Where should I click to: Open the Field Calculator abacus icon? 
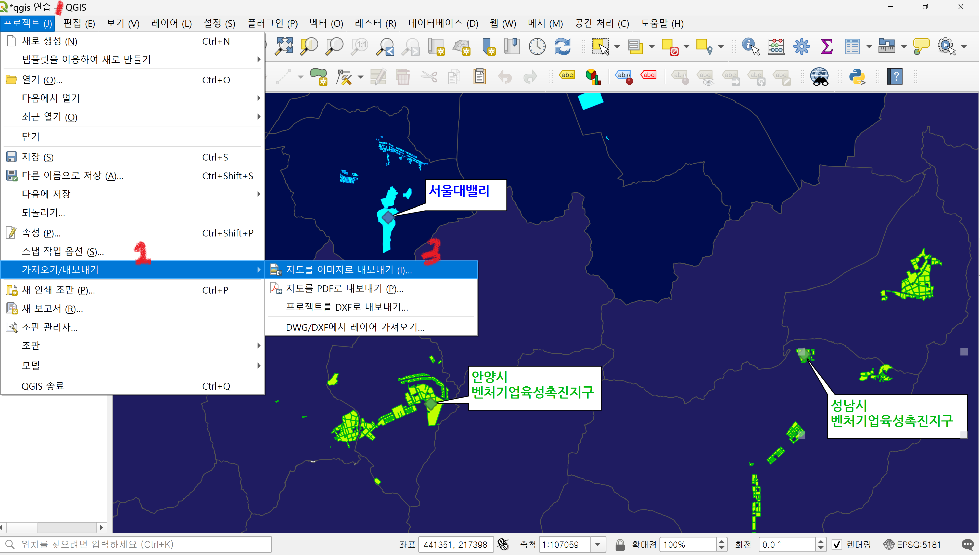776,46
